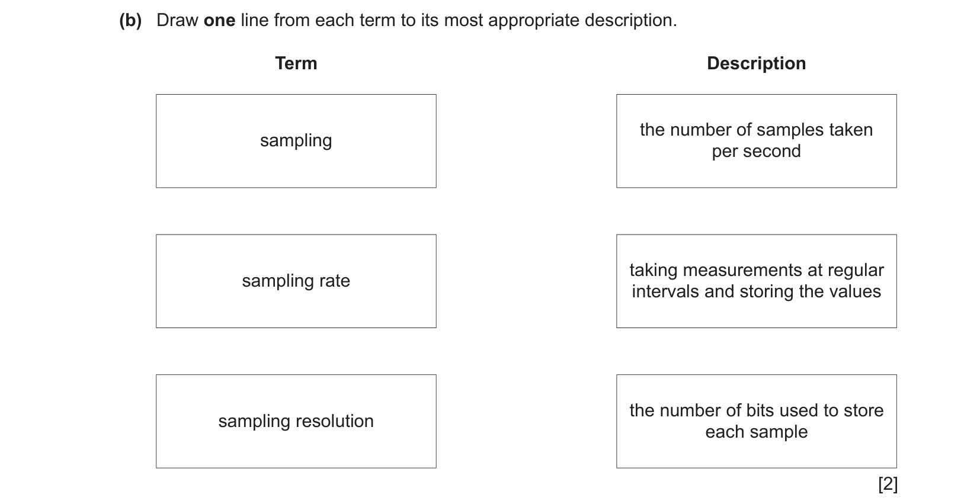Click 'taking measurements at regular intervals' description box
Viewport: 980px width, 504px height.
click(756, 281)
